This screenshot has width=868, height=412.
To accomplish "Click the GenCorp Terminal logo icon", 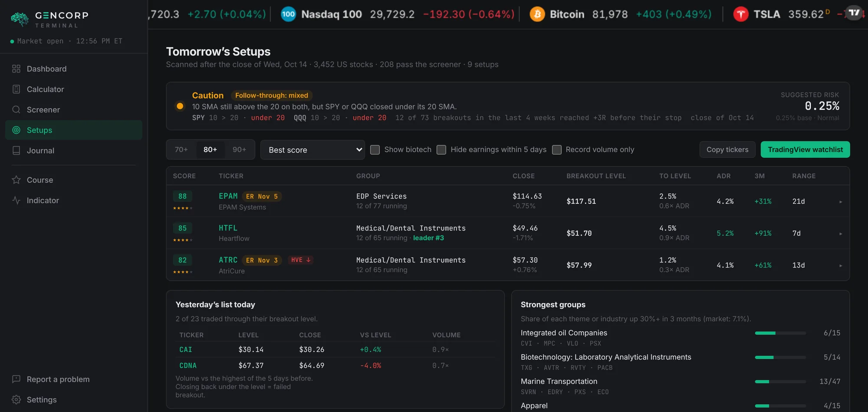I will point(20,19).
